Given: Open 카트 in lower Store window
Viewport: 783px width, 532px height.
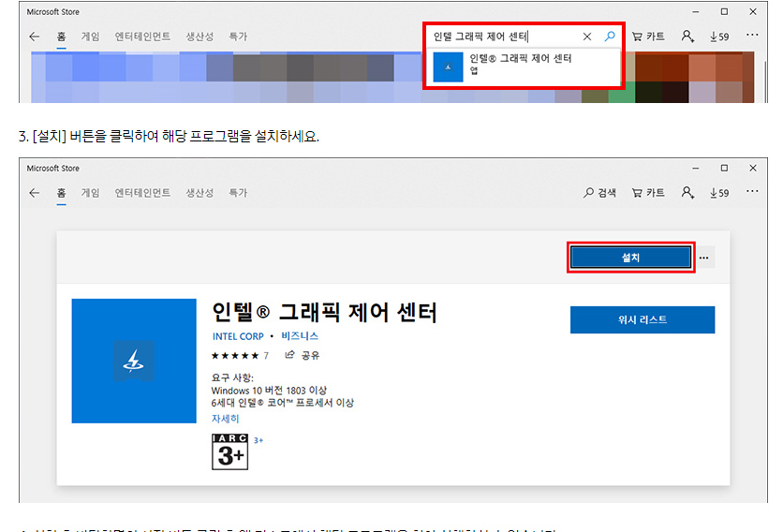Looking at the screenshot, I should coord(648,193).
